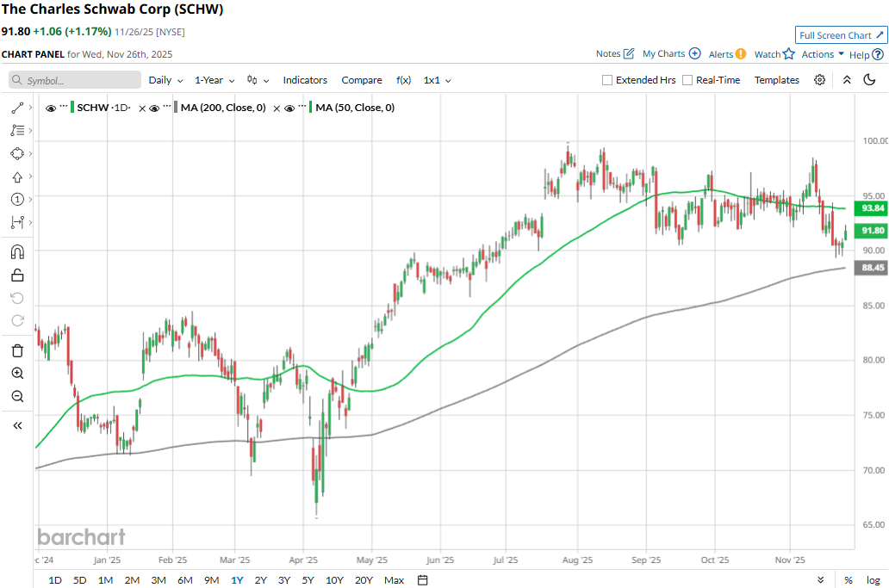The image size is (889, 588).
Task: Focus the Symbol search field
Action: pyautogui.click(x=76, y=80)
